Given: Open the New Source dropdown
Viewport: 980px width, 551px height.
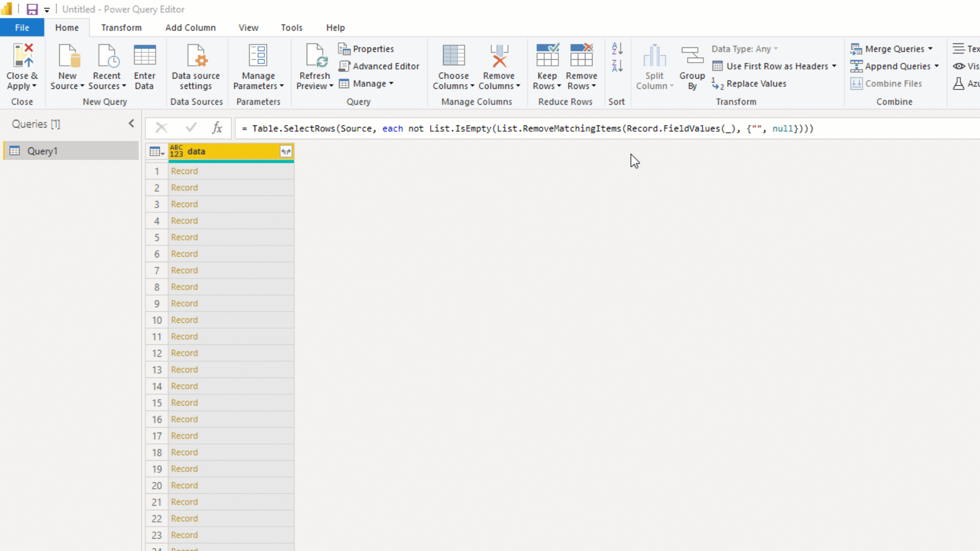Looking at the screenshot, I should click(67, 65).
